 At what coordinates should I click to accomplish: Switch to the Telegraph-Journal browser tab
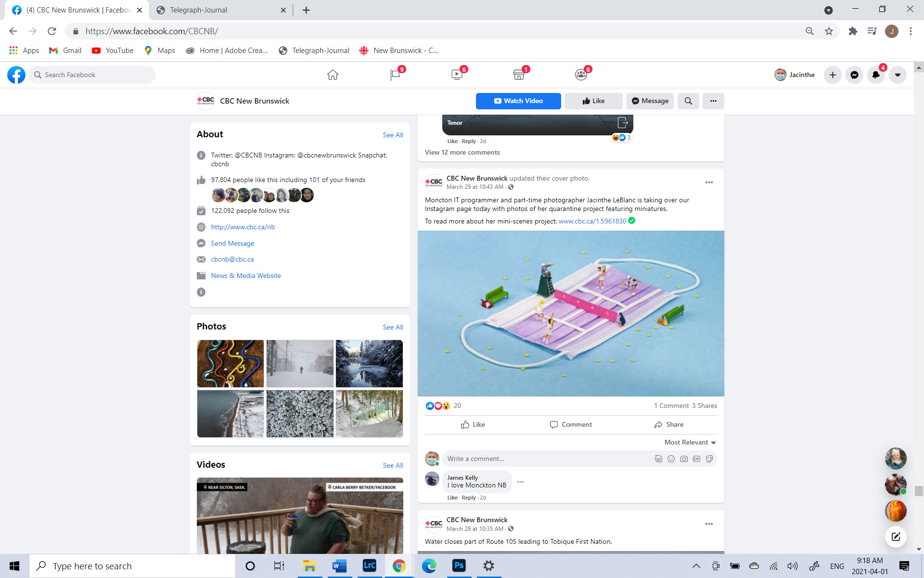click(198, 10)
